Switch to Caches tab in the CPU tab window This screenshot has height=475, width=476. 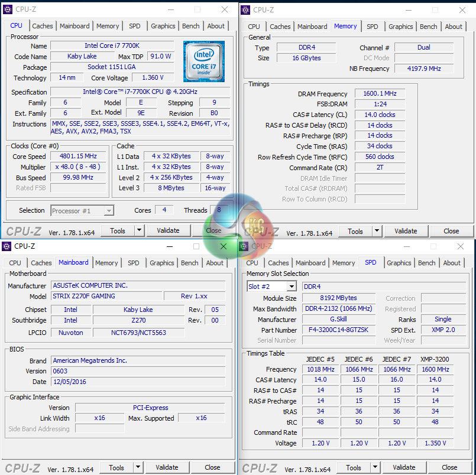pyautogui.click(x=43, y=26)
